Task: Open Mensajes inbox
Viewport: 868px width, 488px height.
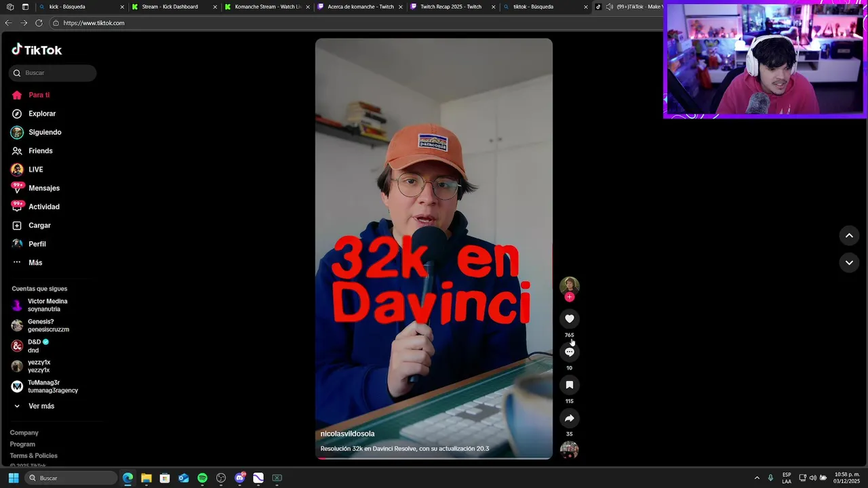Action: click(35, 188)
